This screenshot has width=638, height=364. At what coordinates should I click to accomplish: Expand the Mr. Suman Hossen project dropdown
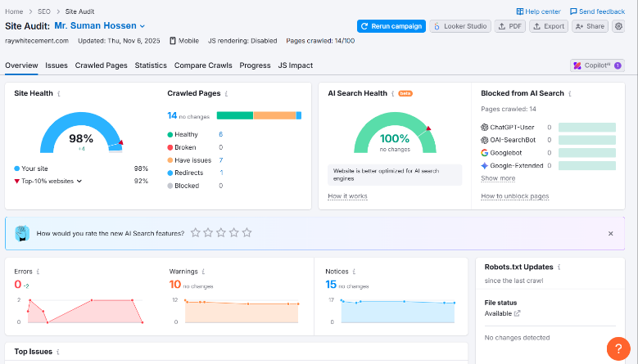(x=142, y=26)
